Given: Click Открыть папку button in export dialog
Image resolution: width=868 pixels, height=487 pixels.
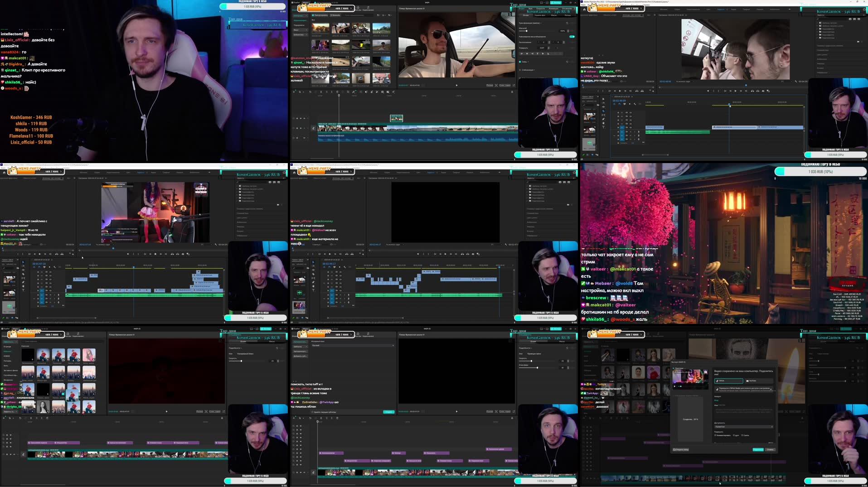Looking at the screenshot, I should [681, 450].
